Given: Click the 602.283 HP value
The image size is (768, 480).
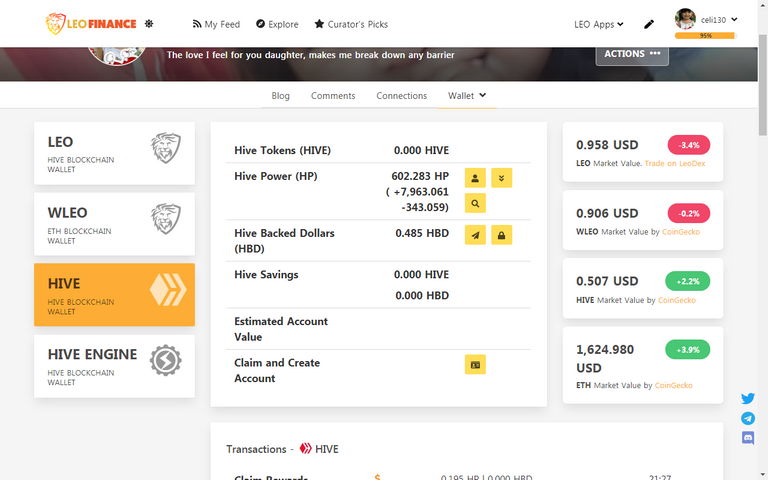Looking at the screenshot, I should pyautogui.click(x=420, y=176).
